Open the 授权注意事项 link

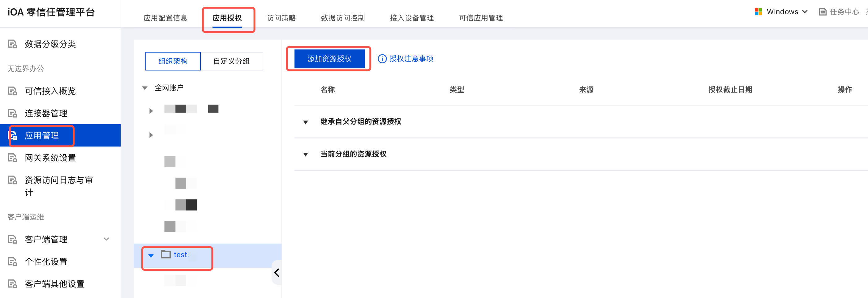[411, 59]
